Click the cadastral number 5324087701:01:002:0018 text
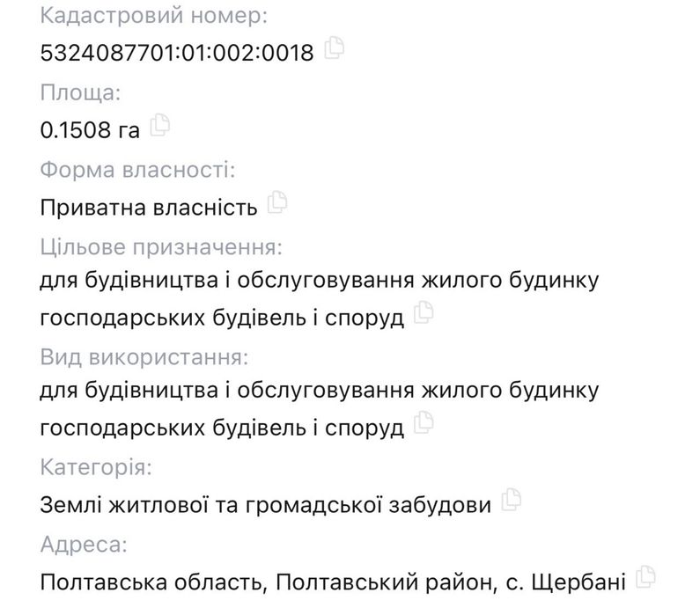Image resolution: width=700 pixels, height=615 pixels. [x=177, y=53]
